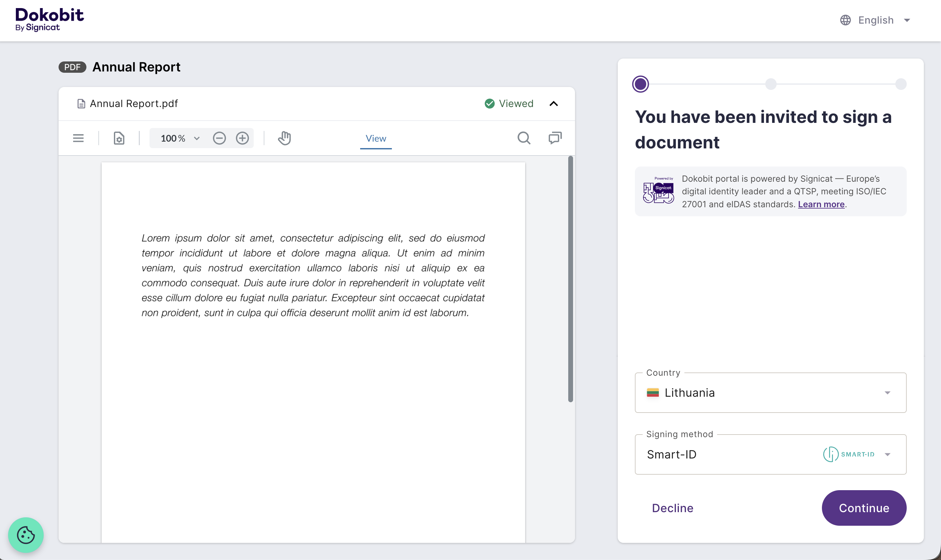Click the first progress step indicator
941x560 pixels.
point(640,84)
